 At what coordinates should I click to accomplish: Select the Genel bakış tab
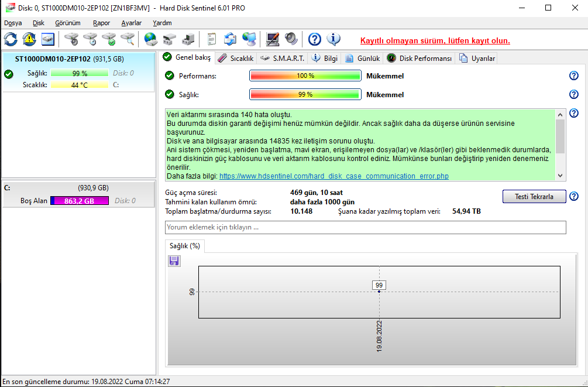coord(187,57)
